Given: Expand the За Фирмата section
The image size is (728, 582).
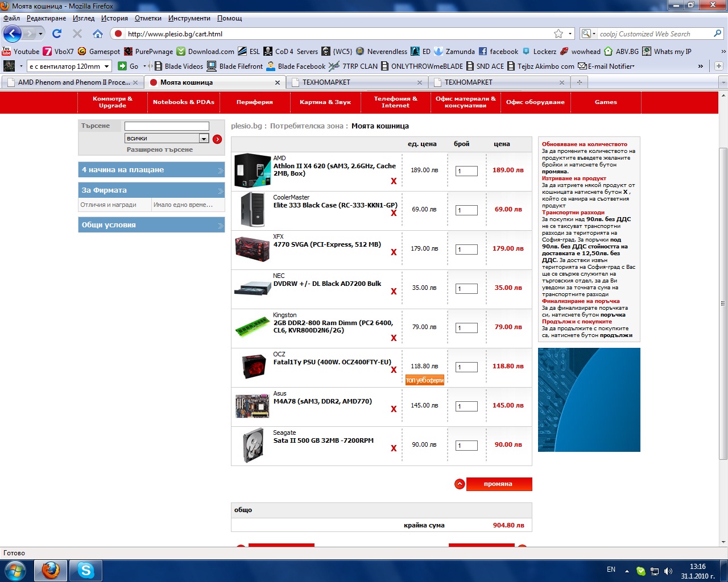Looking at the screenshot, I should point(151,190).
